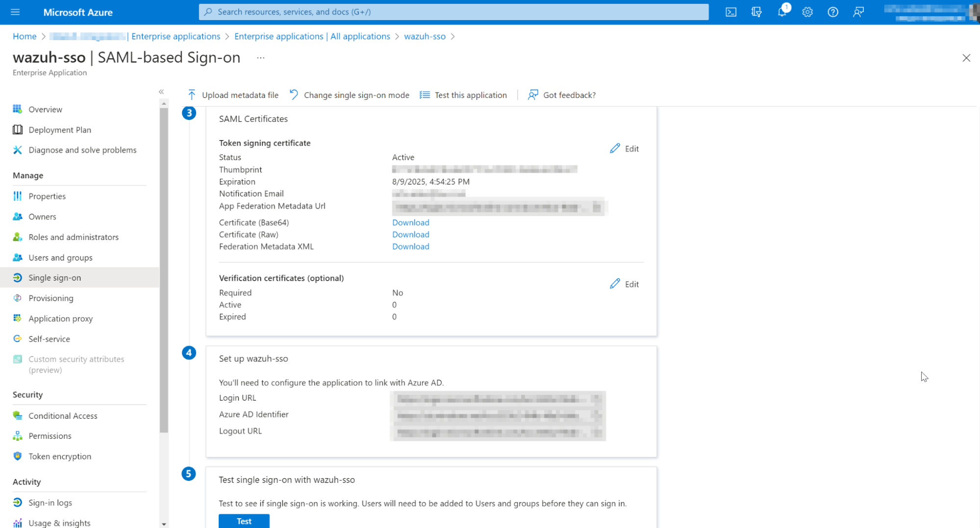
Task: Edit the Token signing certificate
Action: pyautogui.click(x=625, y=149)
